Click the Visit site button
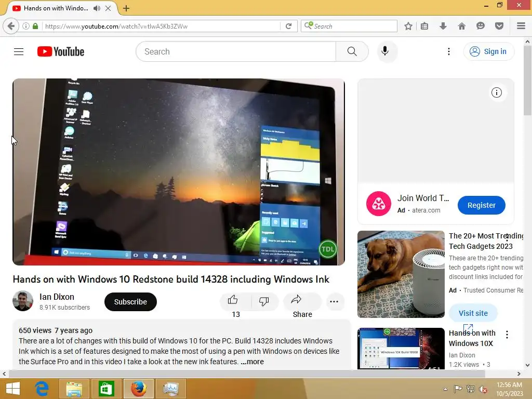Image resolution: width=532 pixels, height=399 pixels. [473, 313]
